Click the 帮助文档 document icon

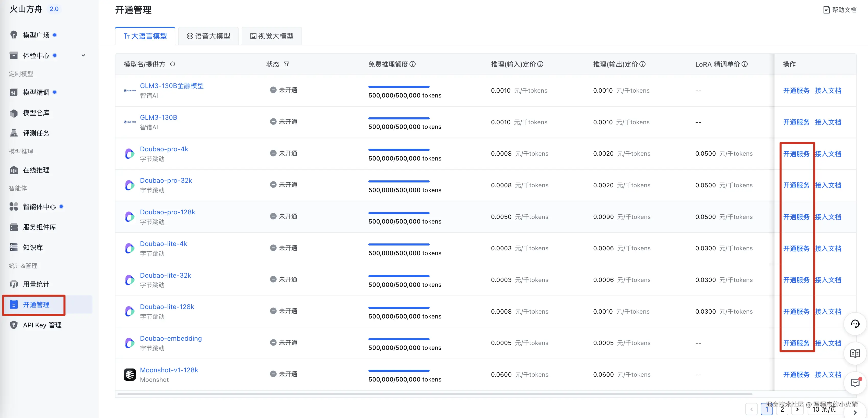click(x=826, y=10)
